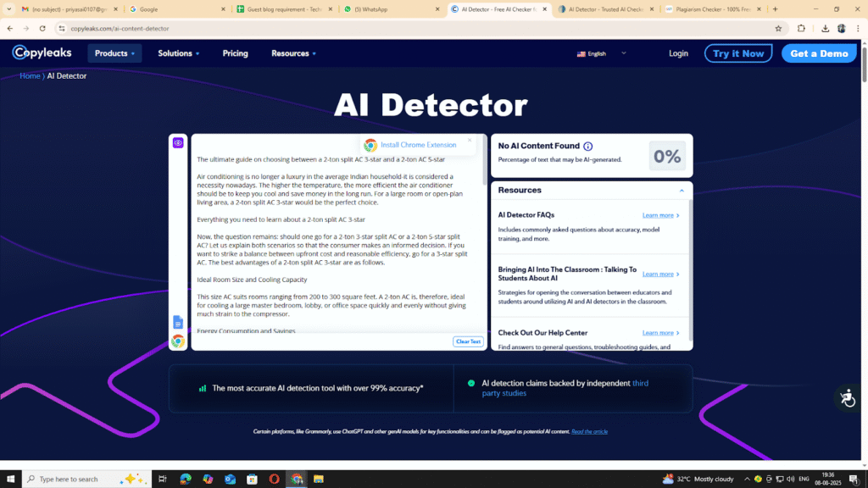The height and width of the screenshot is (488, 868).
Task: Click the Chrome icon in the taskbar
Action: [x=297, y=480]
